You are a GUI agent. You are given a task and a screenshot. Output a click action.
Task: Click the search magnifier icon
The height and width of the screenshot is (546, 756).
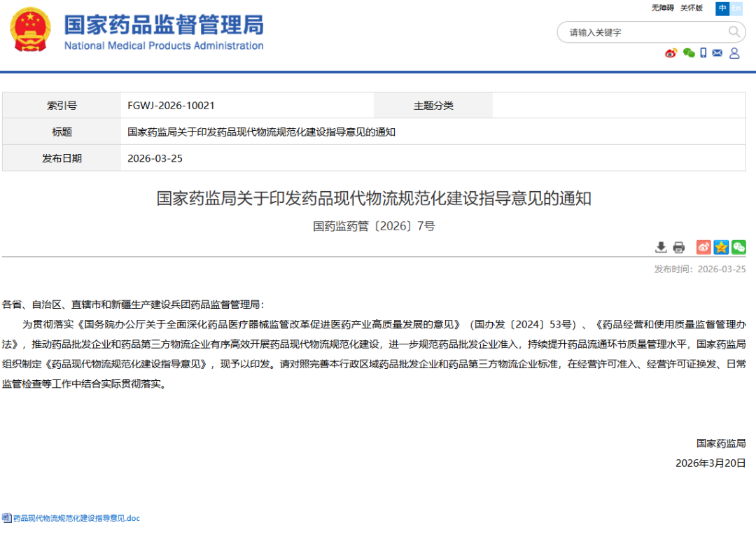[x=734, y=31]
